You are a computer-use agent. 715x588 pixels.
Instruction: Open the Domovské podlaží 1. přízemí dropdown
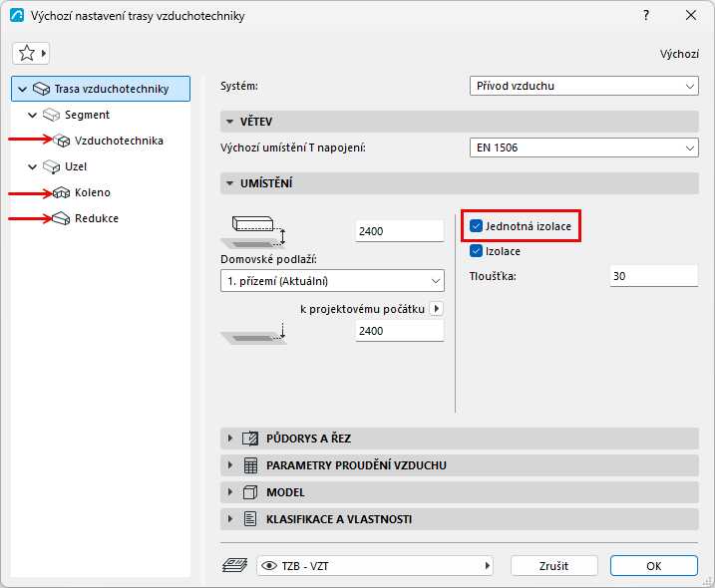point(332,281)
